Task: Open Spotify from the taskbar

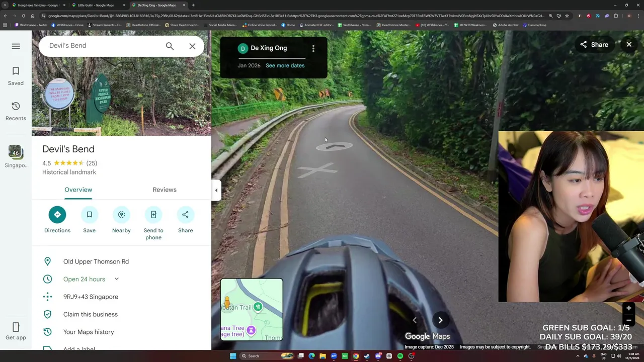Action: (x=400, y=356)
